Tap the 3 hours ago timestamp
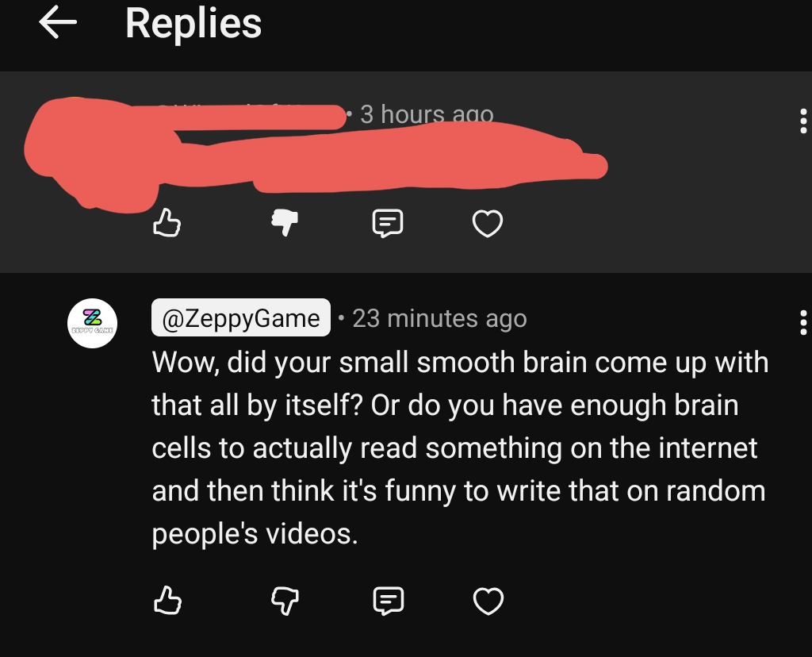 pos(427,114)
